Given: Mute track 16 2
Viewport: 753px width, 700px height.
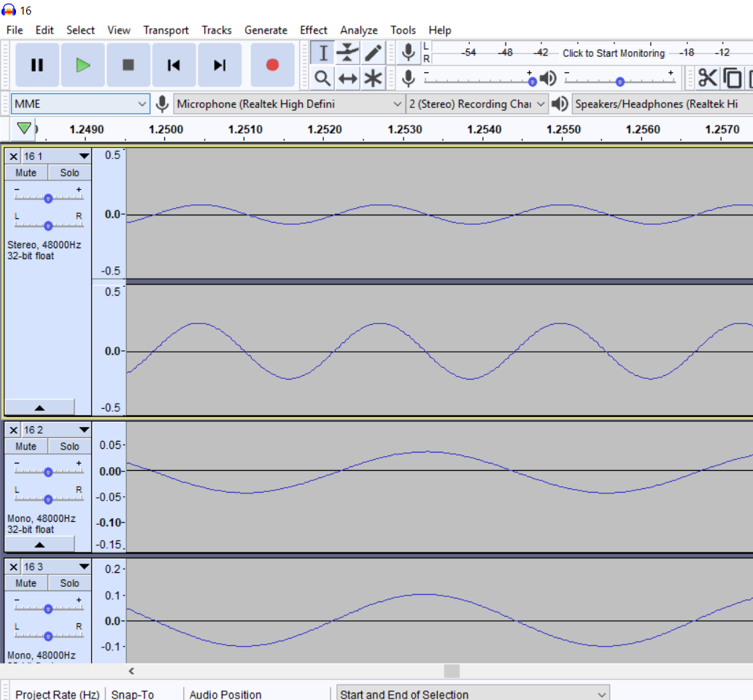Looking at the screenshot, I should pos(26,446).
